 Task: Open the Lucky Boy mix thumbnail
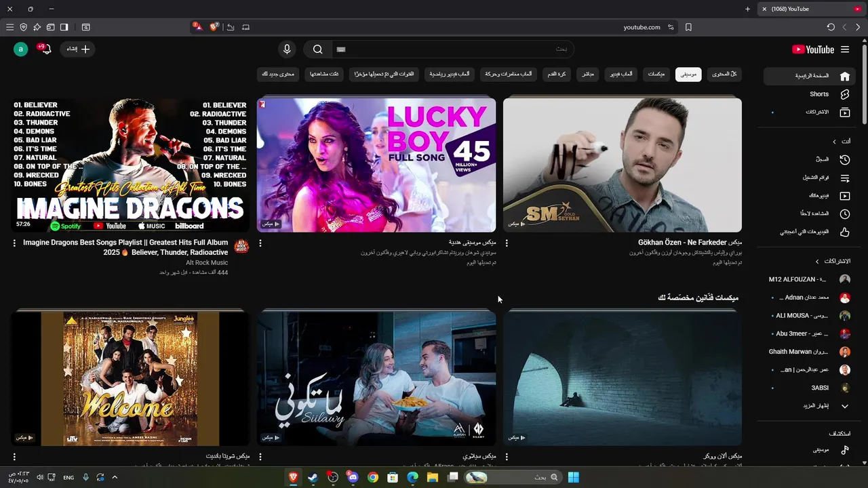click(376, 165)
